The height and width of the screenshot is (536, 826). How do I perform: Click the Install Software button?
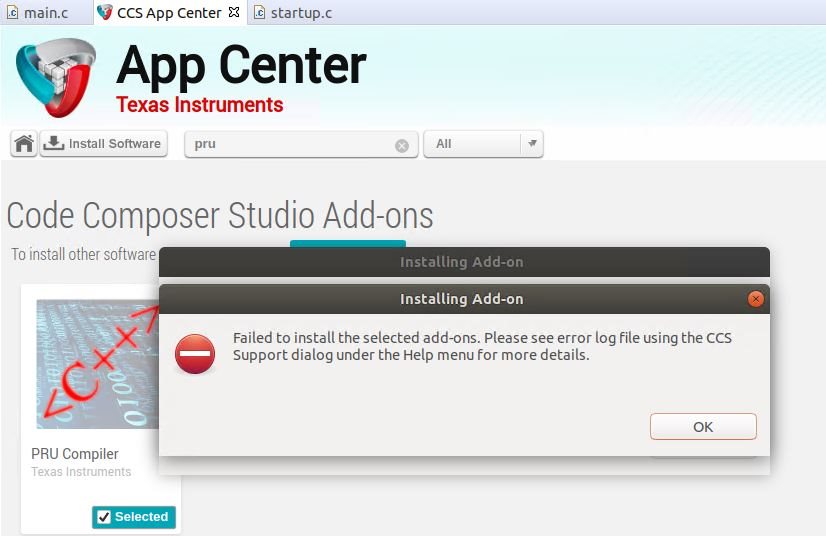click(104, 143)
